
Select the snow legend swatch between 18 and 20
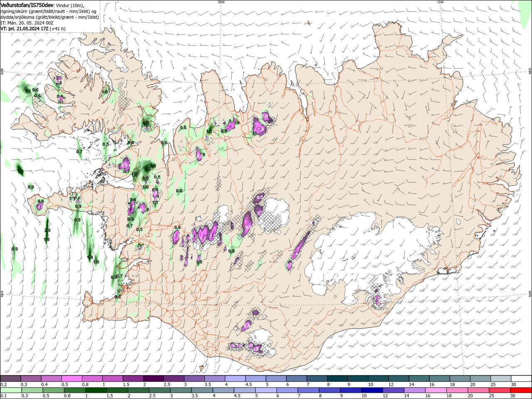click(460, 379)
